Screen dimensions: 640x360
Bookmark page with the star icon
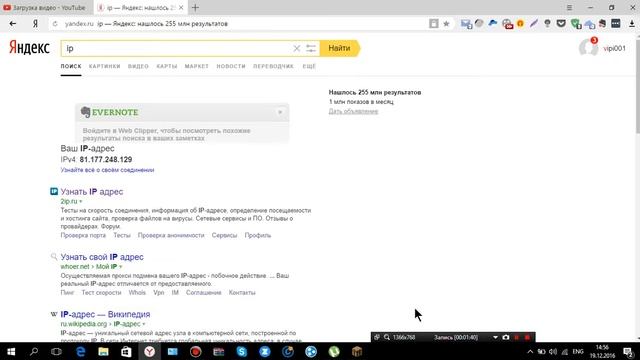(447, 24)
